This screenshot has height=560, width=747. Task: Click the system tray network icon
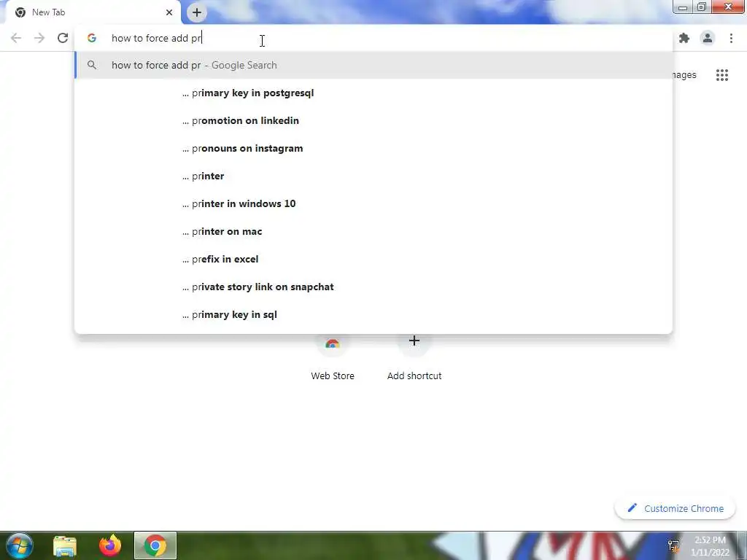coord(673,545)
